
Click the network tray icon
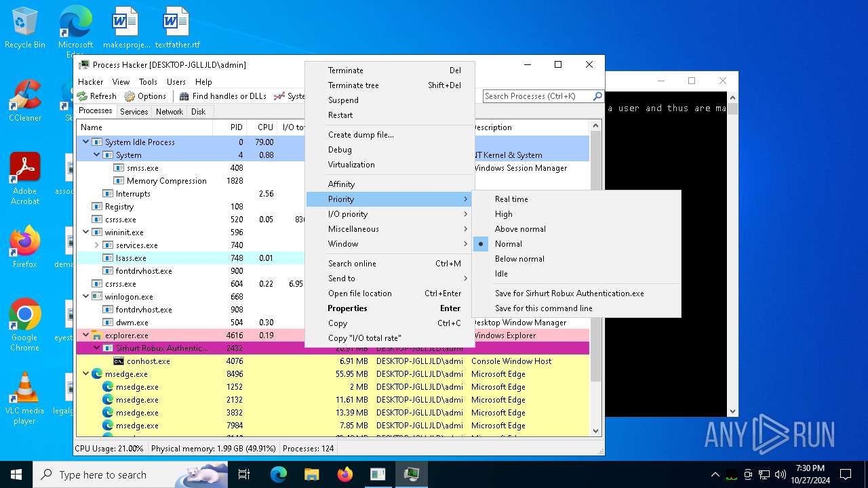764,474
